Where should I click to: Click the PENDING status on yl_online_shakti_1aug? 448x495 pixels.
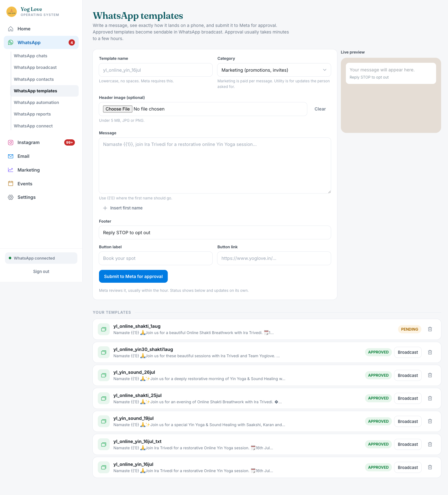pyautogui.click(x=409, y=329)
